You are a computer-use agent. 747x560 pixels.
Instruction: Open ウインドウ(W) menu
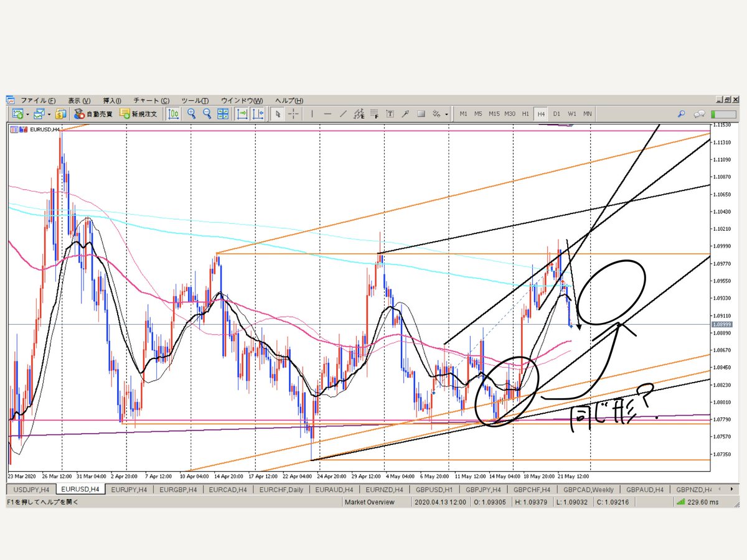[x=242, y=101]
